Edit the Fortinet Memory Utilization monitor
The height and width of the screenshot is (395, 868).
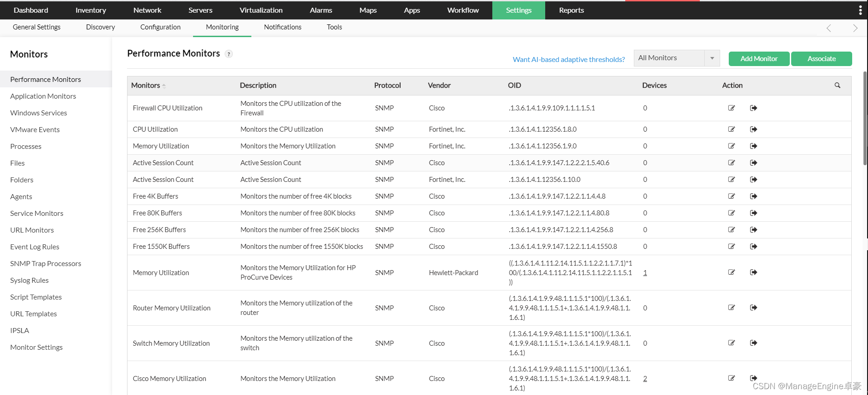point(731,146)
